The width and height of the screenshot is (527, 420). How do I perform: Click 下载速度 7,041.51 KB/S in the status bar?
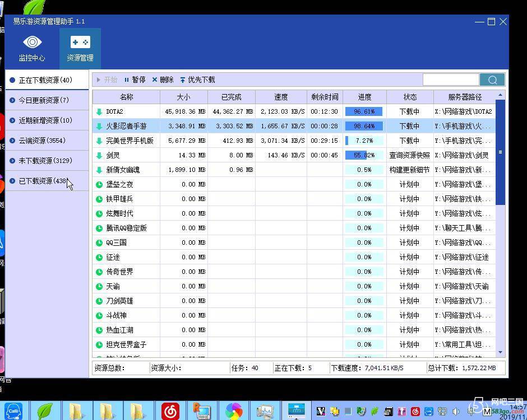[367, 368]
